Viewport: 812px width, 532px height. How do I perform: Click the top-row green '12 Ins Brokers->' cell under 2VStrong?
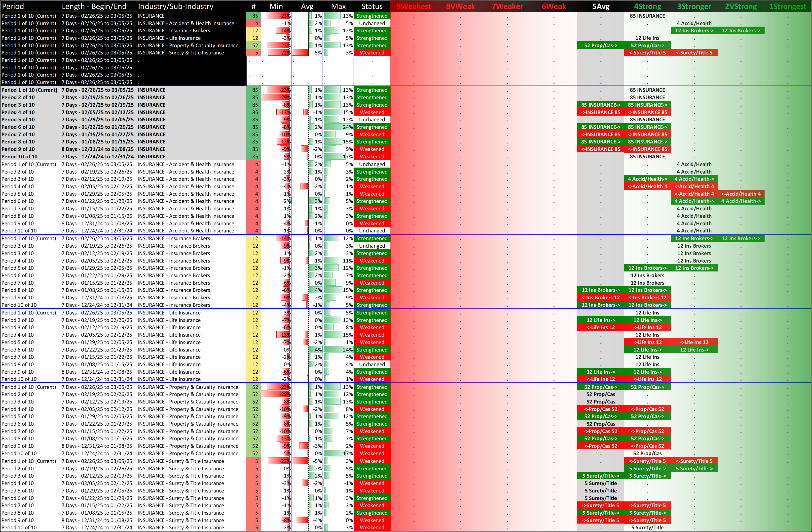741,31
